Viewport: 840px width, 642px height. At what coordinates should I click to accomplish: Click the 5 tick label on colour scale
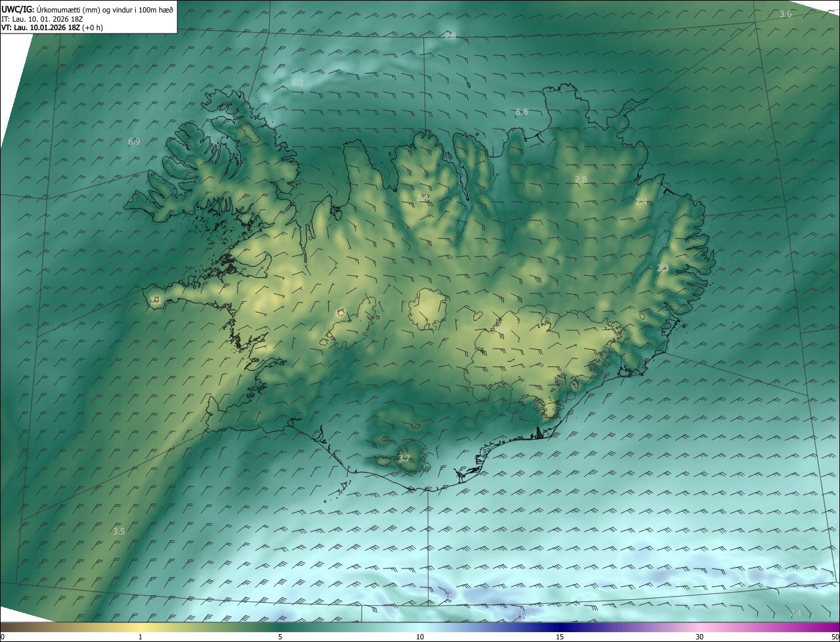point(280,637)
